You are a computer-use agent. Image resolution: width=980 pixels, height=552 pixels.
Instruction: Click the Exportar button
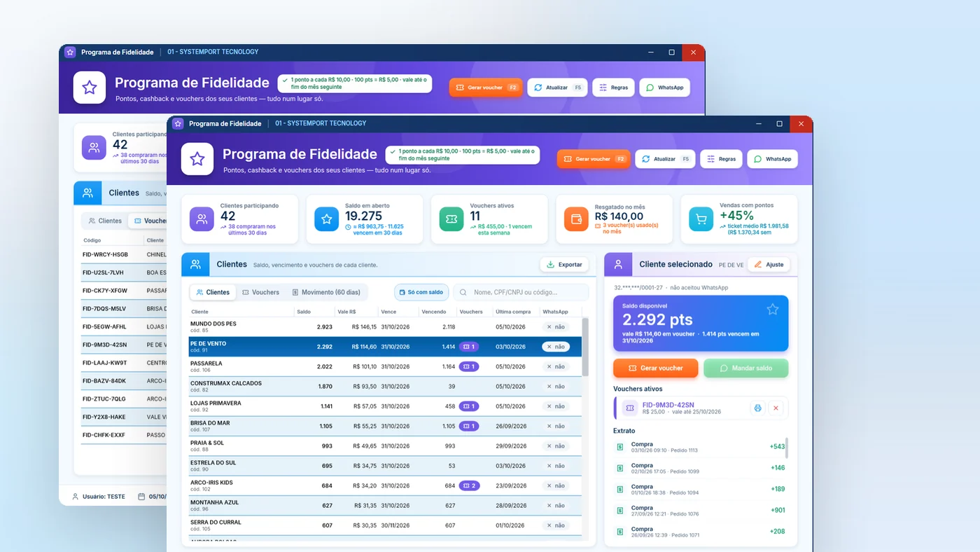tap(563, 265)
